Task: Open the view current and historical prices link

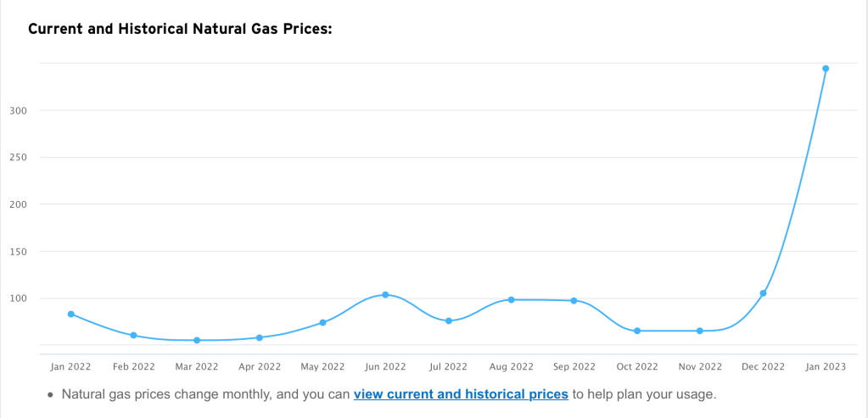Action: coord(461,394)
